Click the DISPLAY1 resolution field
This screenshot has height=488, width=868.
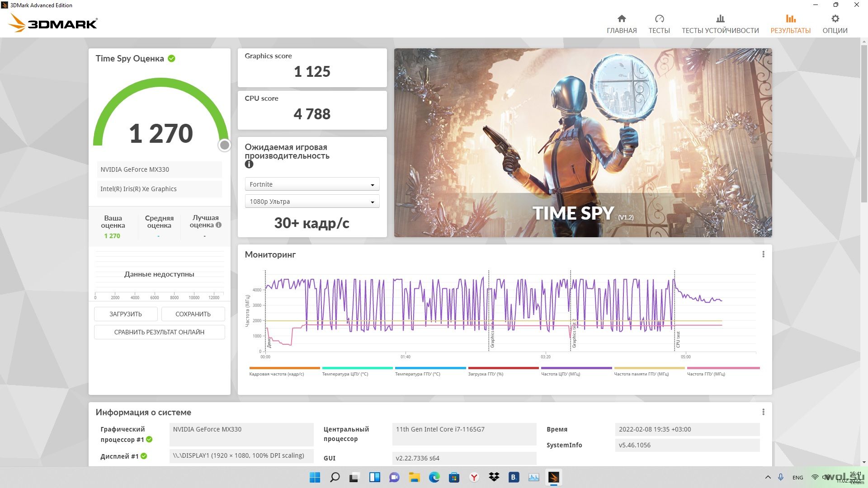[x=241, y=455]
